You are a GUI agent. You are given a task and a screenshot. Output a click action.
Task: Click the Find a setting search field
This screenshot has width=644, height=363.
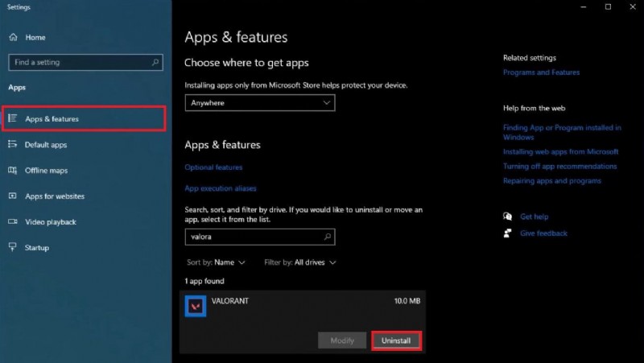85,63
